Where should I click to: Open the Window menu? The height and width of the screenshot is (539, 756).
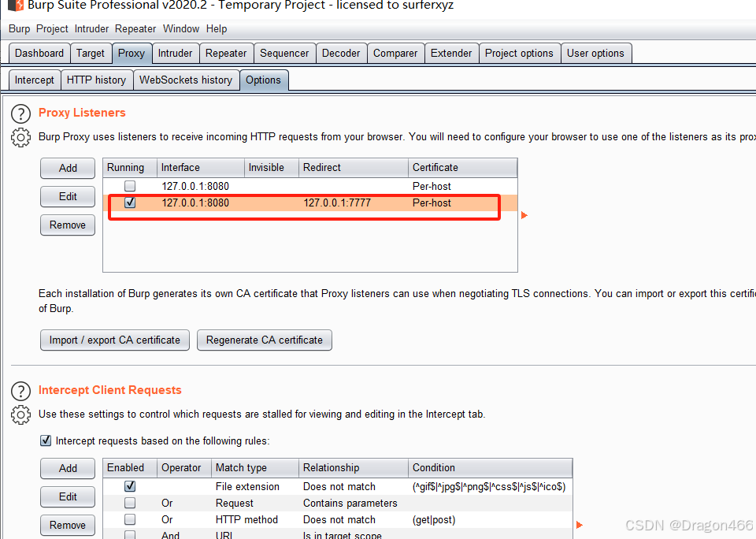click(x=181, y=29)
